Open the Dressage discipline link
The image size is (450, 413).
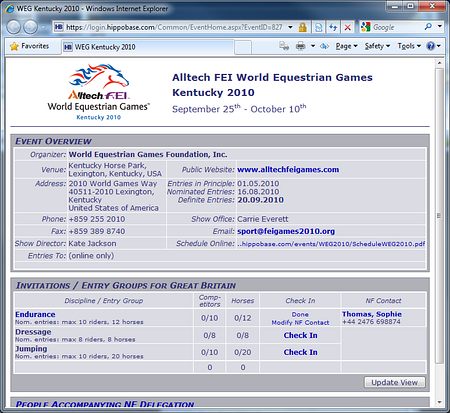[x=33, y=332]
